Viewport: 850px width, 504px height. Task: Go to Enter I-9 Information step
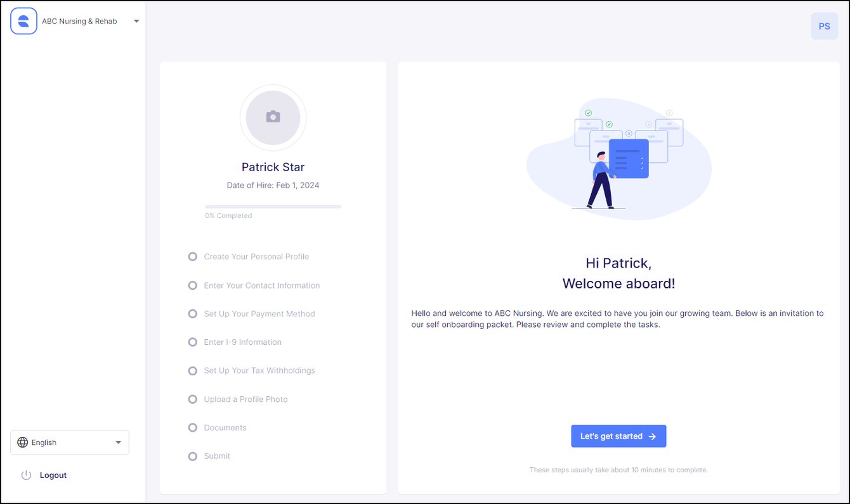(x=242, y=342)
